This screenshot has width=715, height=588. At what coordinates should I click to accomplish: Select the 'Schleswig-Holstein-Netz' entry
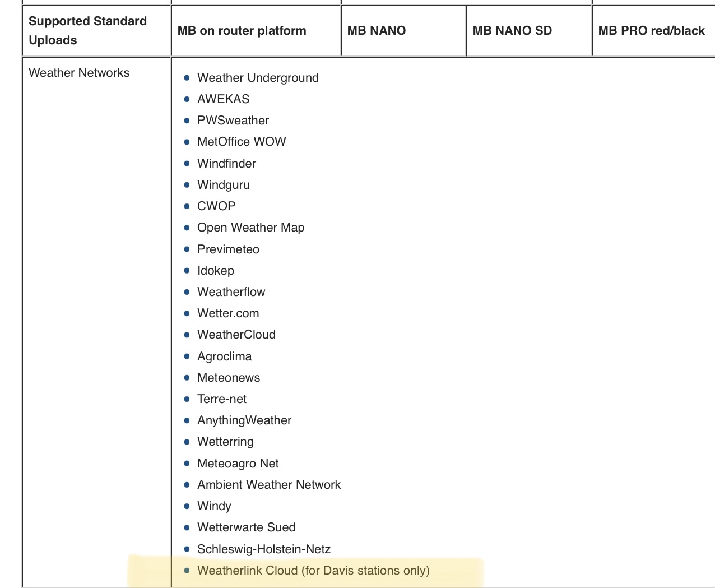(x=264, y=549)
